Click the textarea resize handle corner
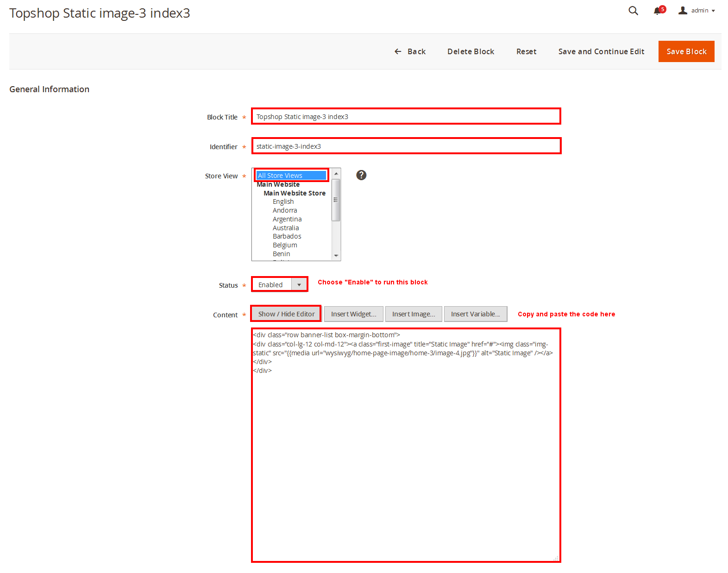The width and height of the screenshot is (728, 573). pyautogui.click(x=556, y=558)
